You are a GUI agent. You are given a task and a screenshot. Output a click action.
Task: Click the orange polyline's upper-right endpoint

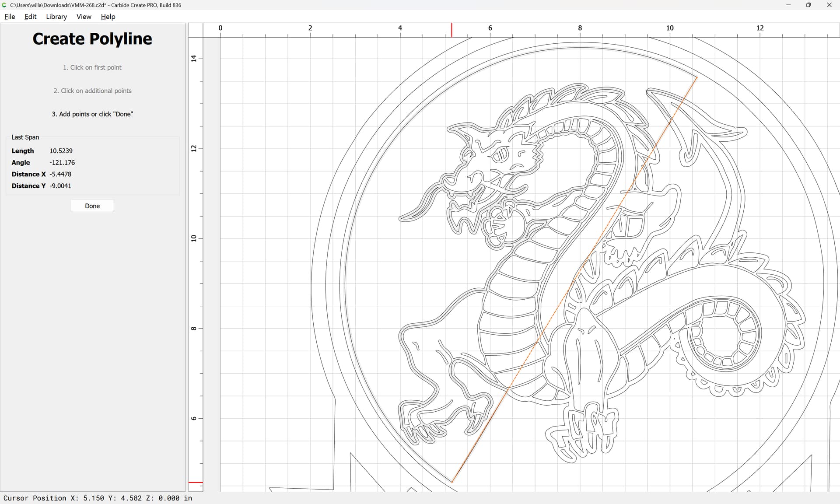coord(697,77)
